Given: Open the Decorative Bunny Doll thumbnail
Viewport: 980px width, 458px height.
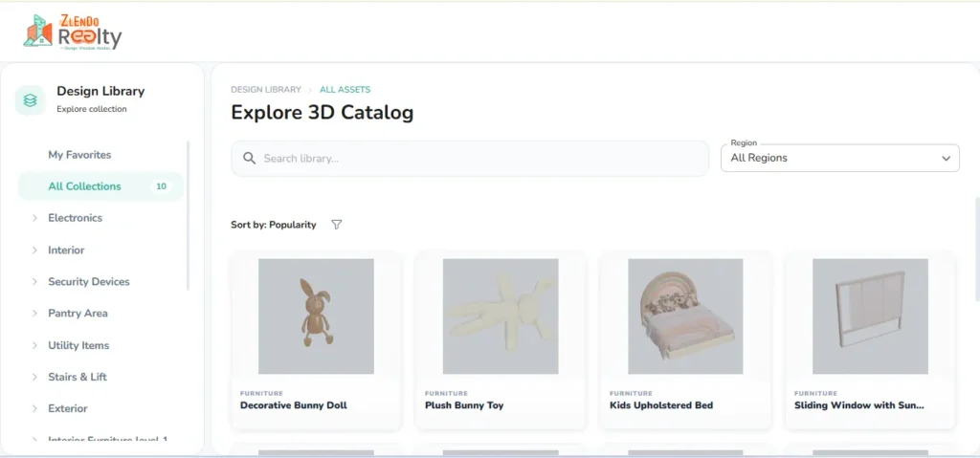Looking at the screenshot, I should (316, 316).
